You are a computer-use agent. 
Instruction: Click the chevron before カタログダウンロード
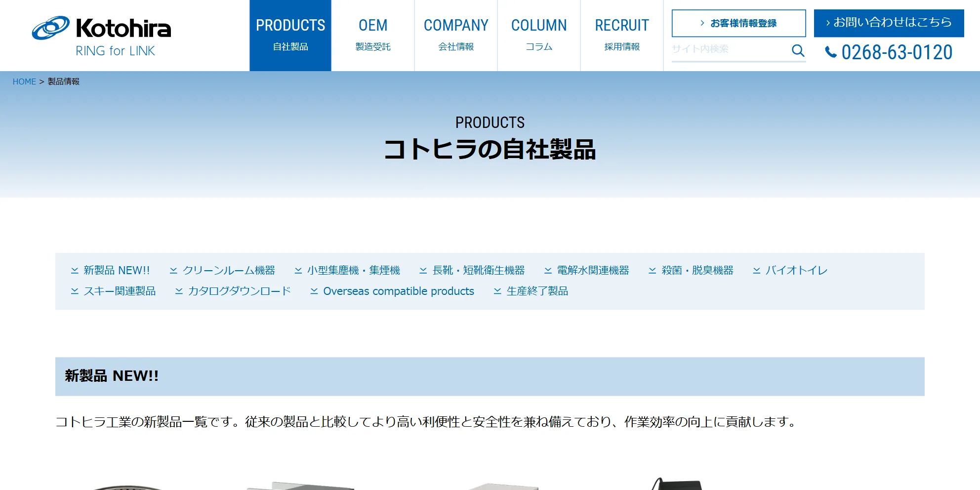[179, 291]
